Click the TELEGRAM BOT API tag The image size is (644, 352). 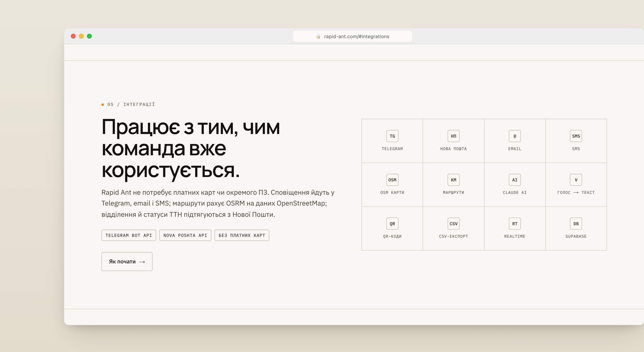(x=129, y=235)
